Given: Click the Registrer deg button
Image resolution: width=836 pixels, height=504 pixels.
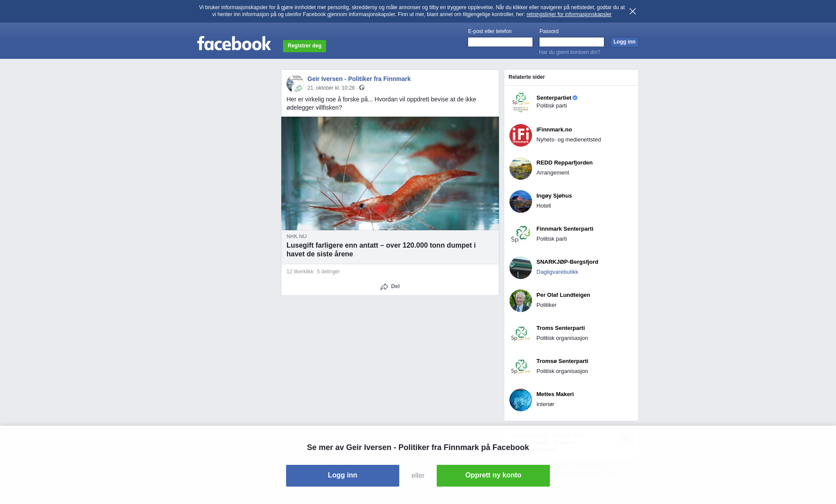Looking at the screenshot, I should pos(304,46).
